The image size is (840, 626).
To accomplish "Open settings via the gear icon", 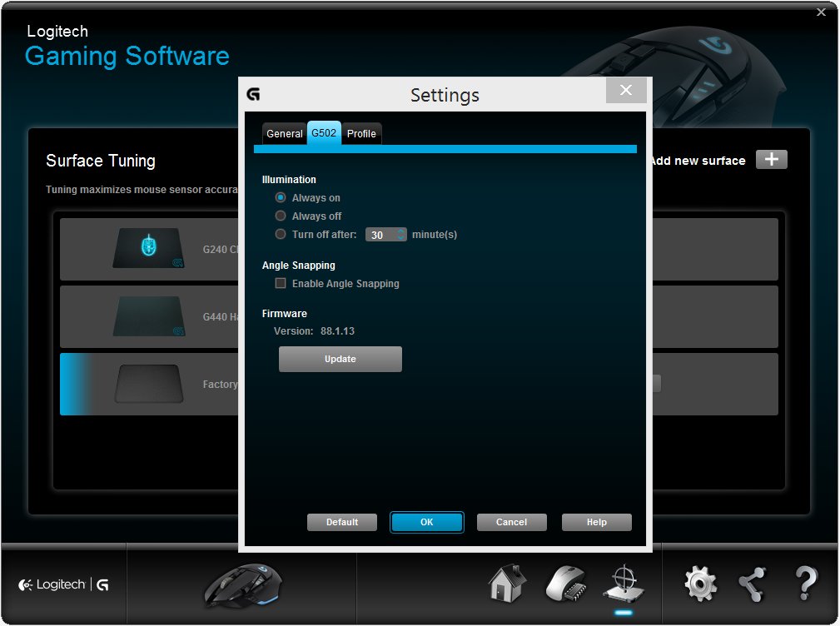I will 700,584.
